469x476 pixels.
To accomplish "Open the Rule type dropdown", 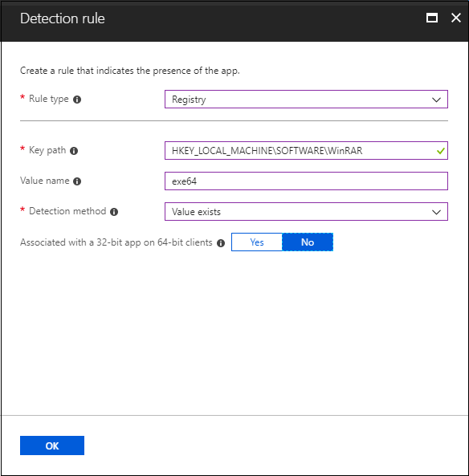I will (x=306, y=99).
